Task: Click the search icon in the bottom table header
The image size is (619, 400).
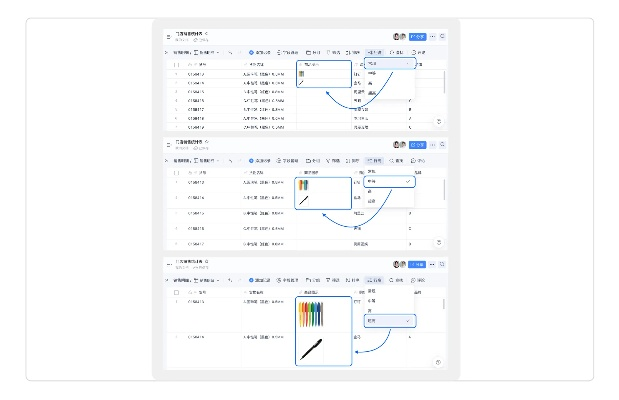Action: (443, 264)
